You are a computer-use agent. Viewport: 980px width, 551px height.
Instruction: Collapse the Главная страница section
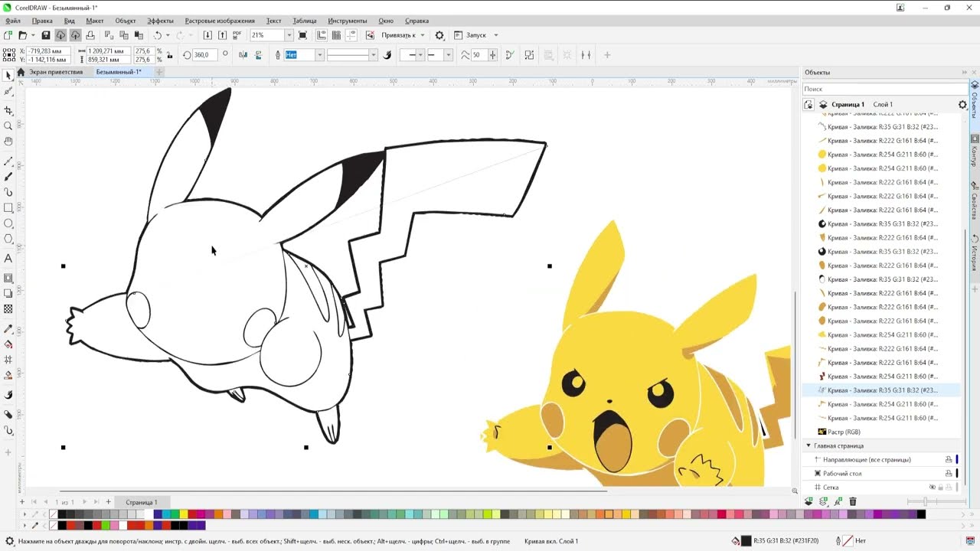point(808,445)
